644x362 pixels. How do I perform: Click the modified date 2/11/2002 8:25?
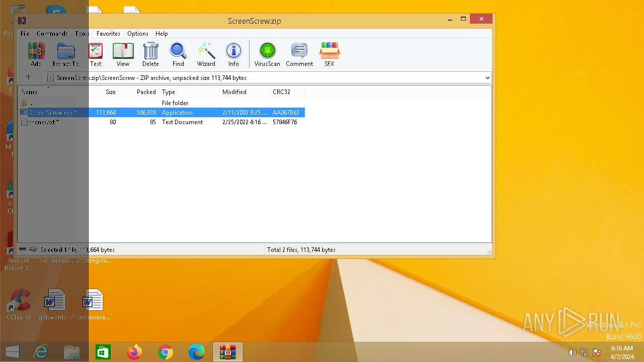(x=245, y=113)
